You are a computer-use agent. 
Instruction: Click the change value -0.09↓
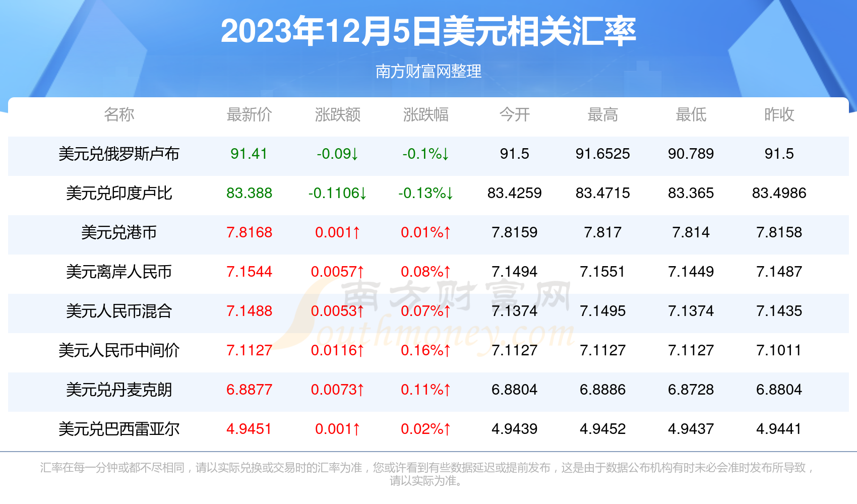click(x=338, y=154)
